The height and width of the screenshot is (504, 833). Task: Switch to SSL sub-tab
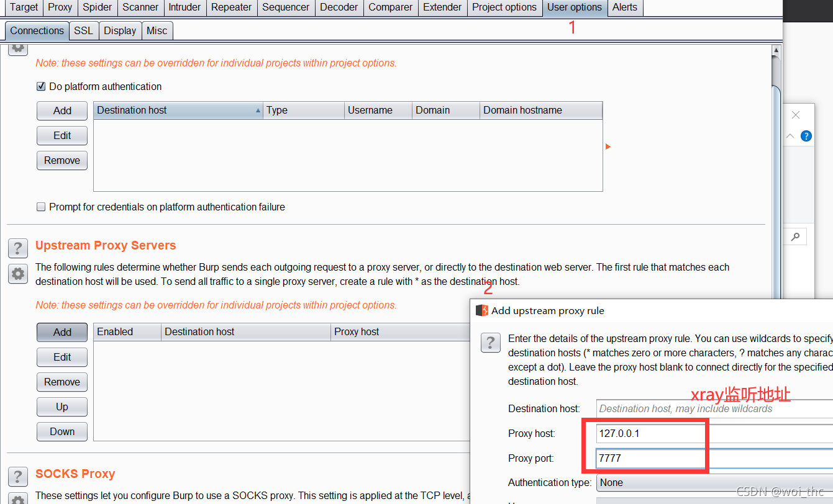[83, 30]
